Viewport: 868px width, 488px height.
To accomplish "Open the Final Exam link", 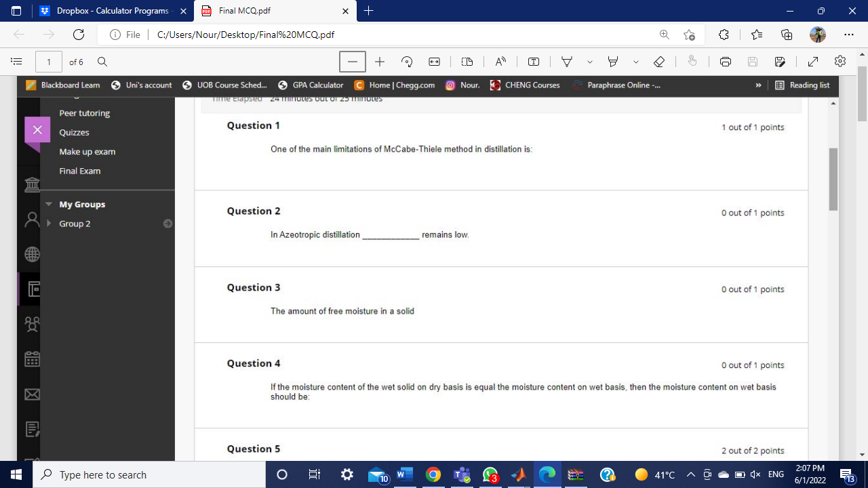I will (x=79, y=171).
